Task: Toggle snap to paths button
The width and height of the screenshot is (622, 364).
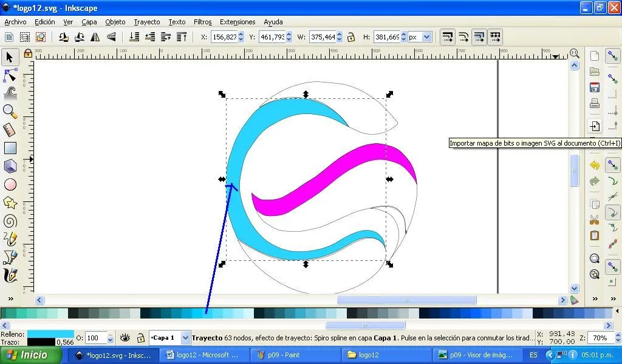Action: [613, 182]
